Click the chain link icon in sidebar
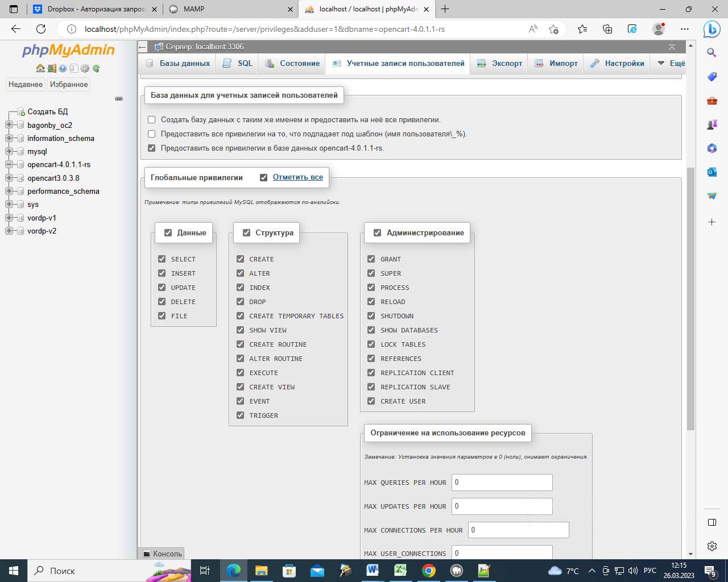 click(x=119, y=98)
